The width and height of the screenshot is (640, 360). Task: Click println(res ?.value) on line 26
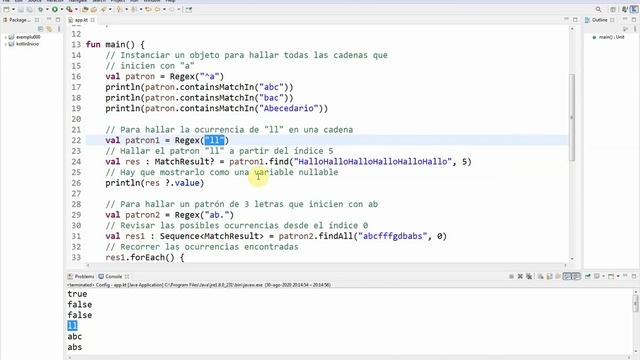[155, 183]
